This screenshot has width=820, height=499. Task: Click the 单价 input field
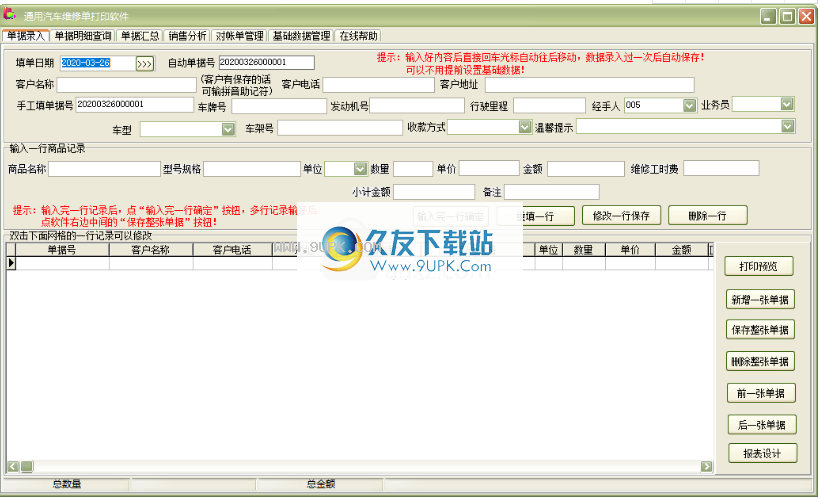[489, 168]
